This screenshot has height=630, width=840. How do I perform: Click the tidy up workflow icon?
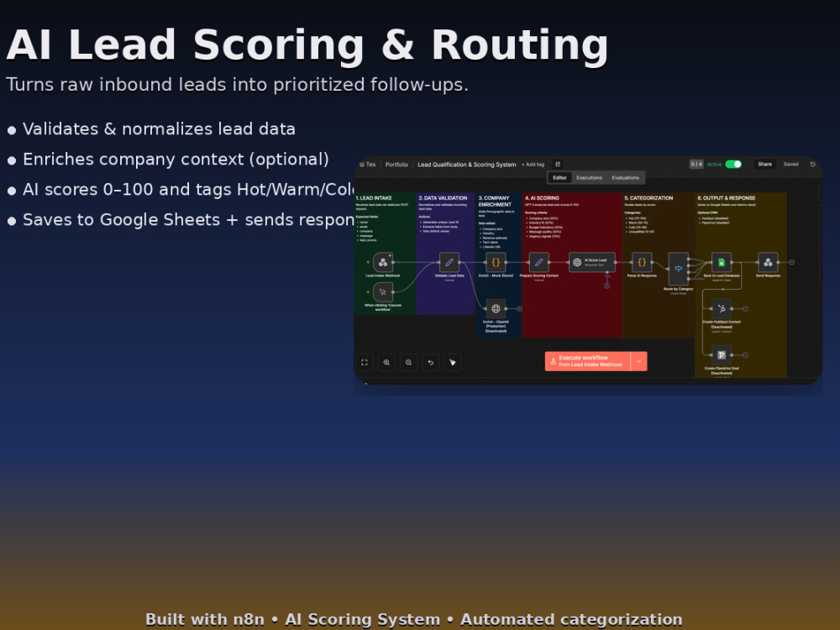[452, 363]
